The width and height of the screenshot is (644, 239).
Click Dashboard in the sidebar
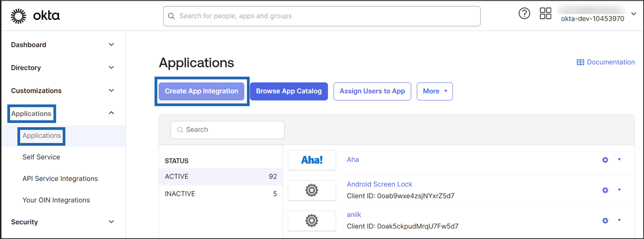pyautogui.click(x=29, y=45)
